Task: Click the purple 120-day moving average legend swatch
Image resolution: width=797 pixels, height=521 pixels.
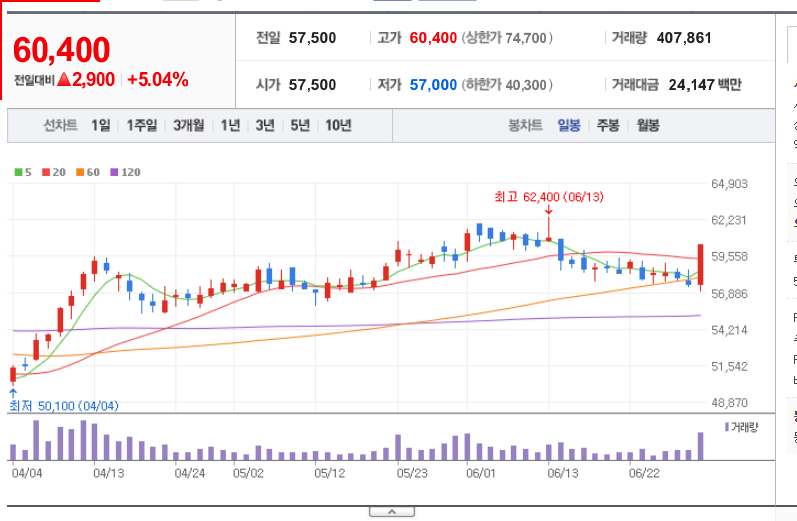Action: 114,172
